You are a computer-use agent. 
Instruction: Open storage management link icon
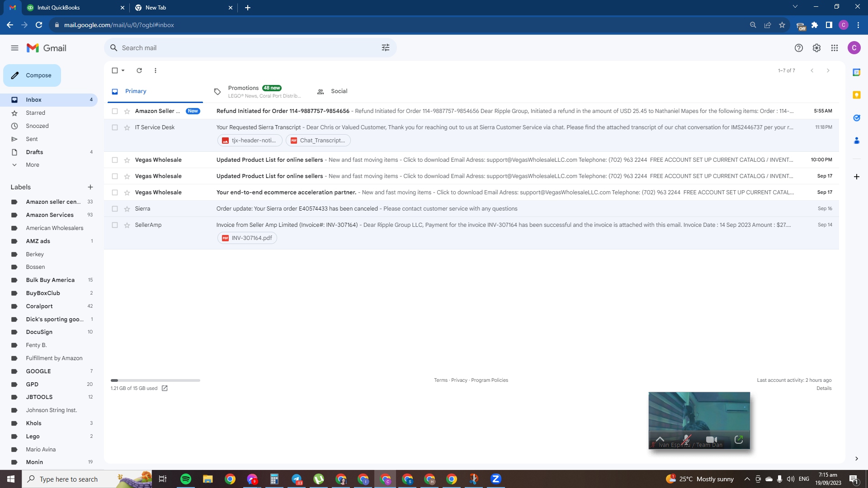(165, 388)
